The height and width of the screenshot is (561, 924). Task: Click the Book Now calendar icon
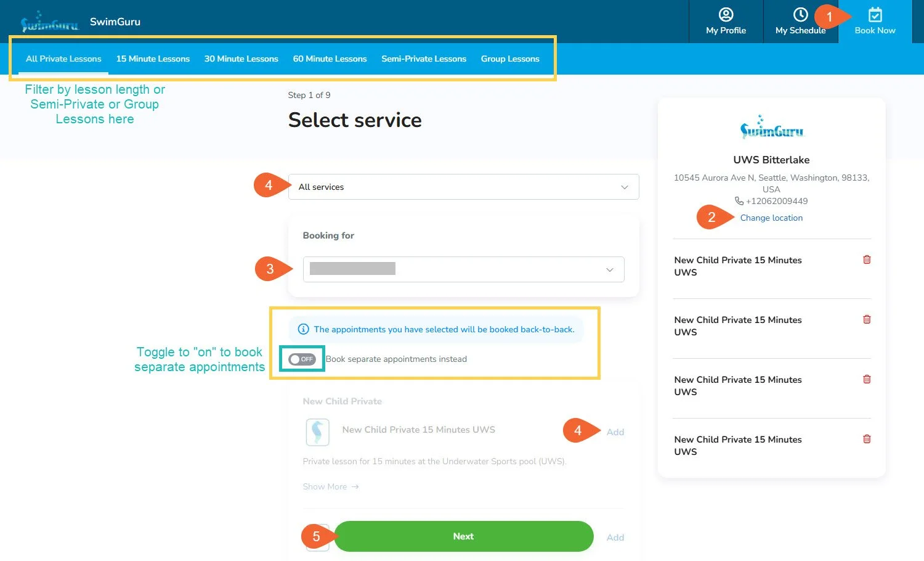(875, 15)
